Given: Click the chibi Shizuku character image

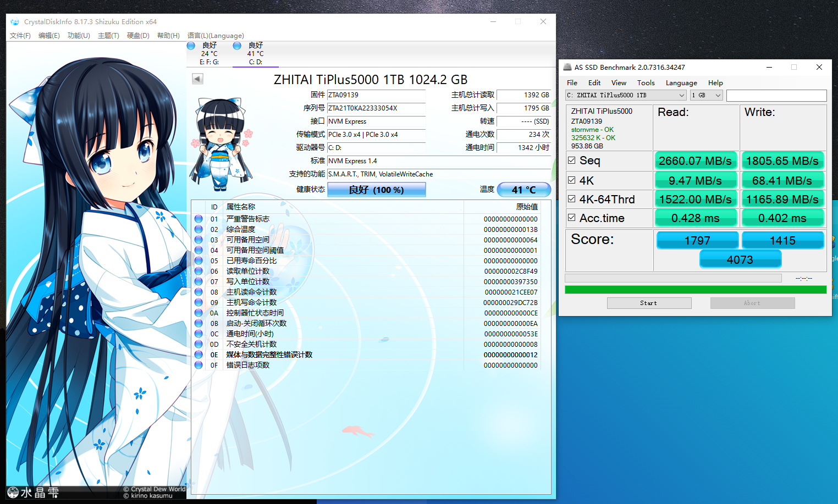Looking at the screenshot, I should (221, 144).
